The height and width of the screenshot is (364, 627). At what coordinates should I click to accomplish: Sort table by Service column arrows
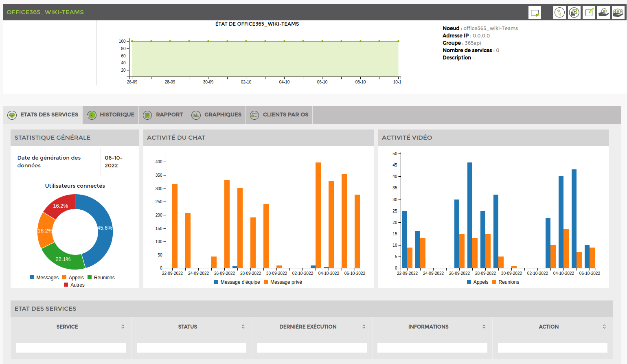pos(123,327)
